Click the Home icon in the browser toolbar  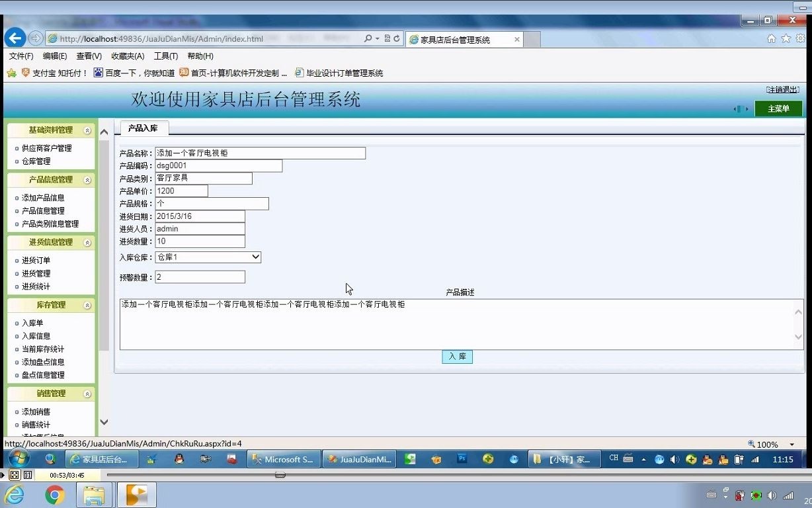point(770,39)
